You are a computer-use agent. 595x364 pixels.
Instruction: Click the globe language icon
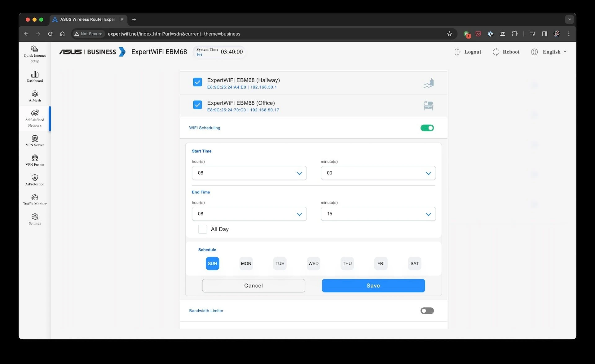click(534, 52)
